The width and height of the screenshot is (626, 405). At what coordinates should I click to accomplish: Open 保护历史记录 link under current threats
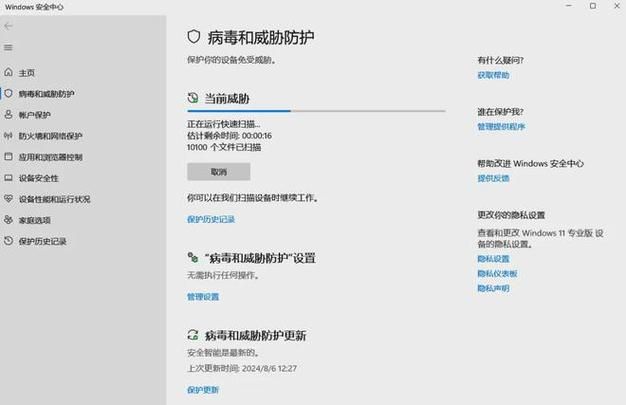tap(211, 219)
